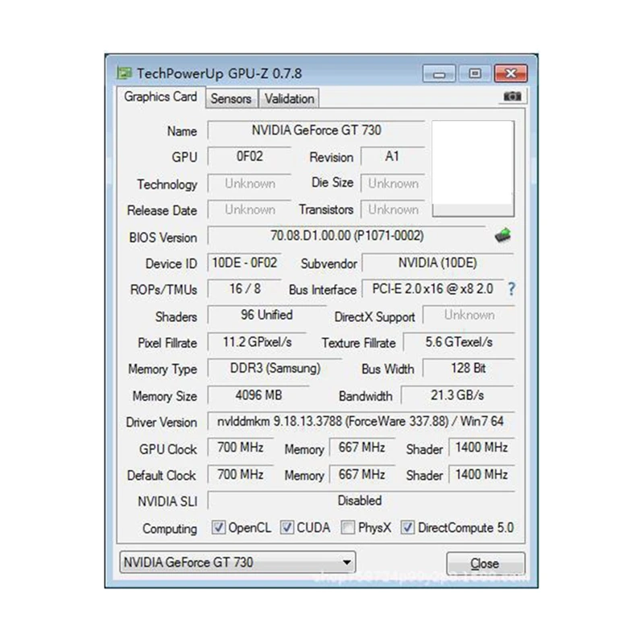Click ROPs/TMUs value 16 / 8

pos(245,289)
